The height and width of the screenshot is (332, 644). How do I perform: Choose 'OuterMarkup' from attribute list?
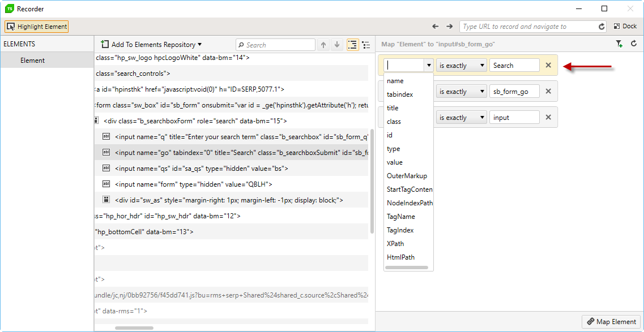[408, 175]
